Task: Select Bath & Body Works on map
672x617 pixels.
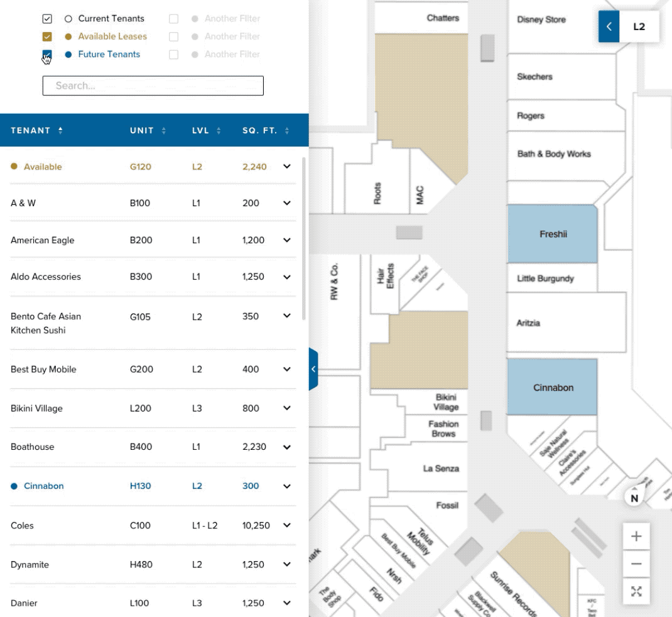Action: 566,155
